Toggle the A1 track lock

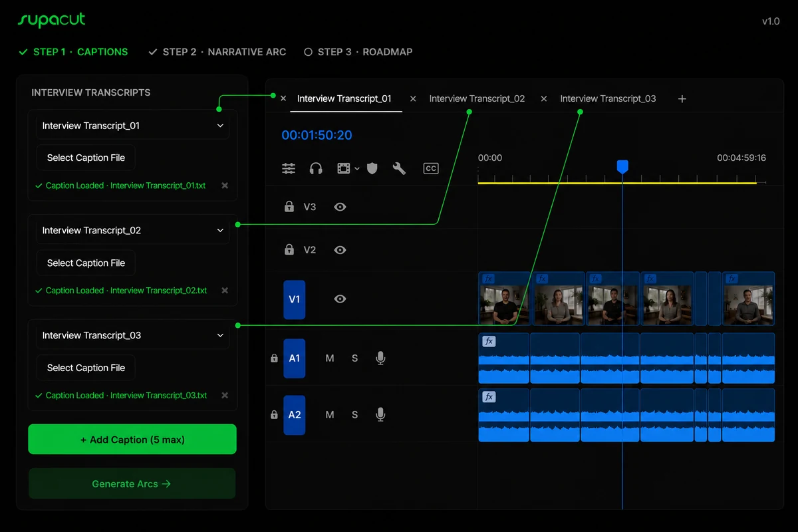pos(274,358)
